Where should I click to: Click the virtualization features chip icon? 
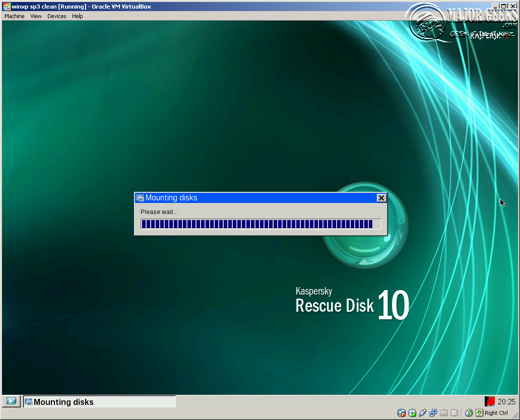(x=455, y=413)
